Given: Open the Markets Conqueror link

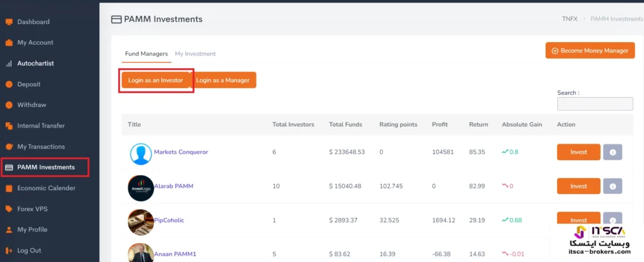Looking at the screenshot, I should [181, 152].
